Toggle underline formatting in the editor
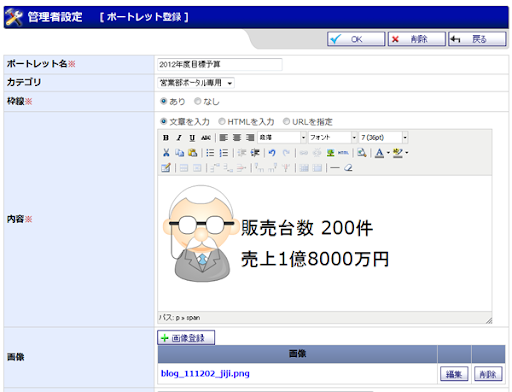 tap(192, 138)
